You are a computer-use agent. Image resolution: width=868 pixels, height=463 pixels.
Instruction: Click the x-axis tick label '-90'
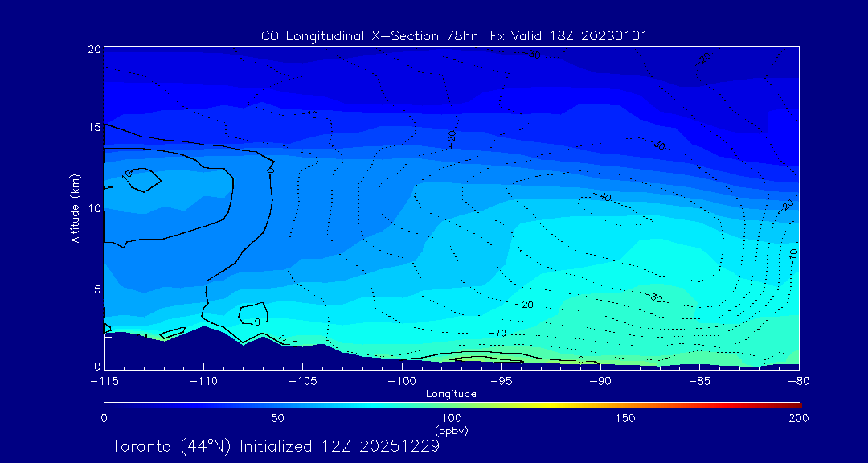(600, 381)
